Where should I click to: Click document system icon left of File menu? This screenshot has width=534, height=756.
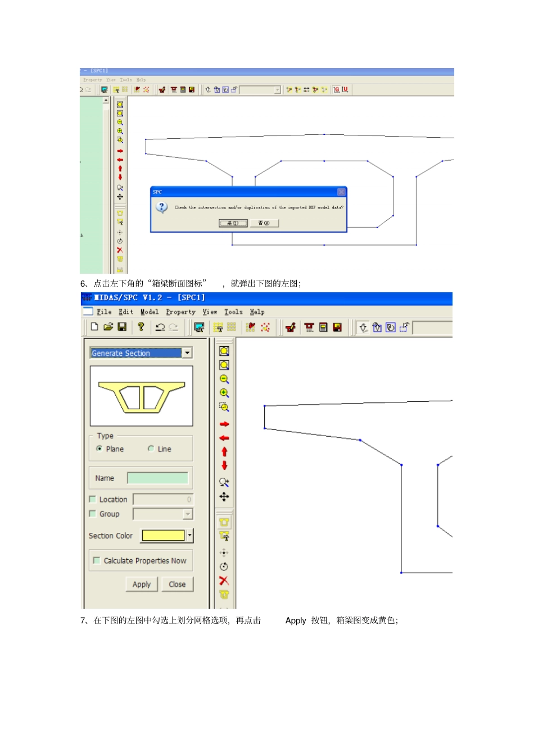(88, 311)
